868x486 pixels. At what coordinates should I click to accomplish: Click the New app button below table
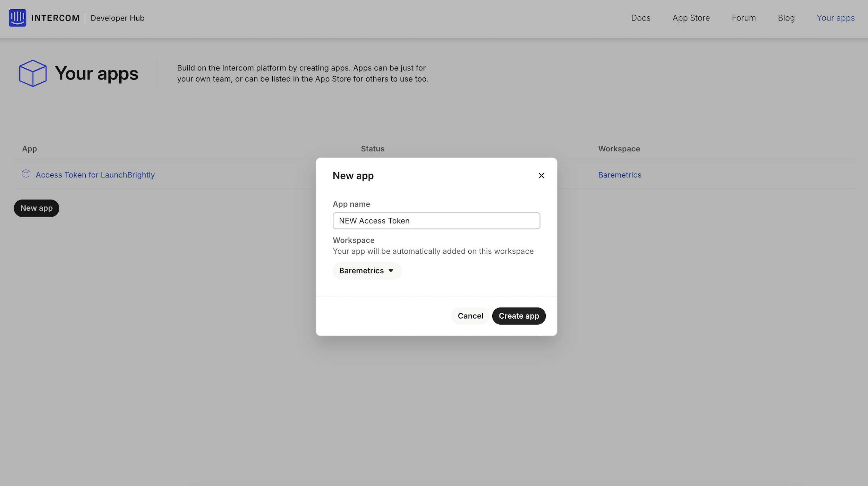pos(36,208)
